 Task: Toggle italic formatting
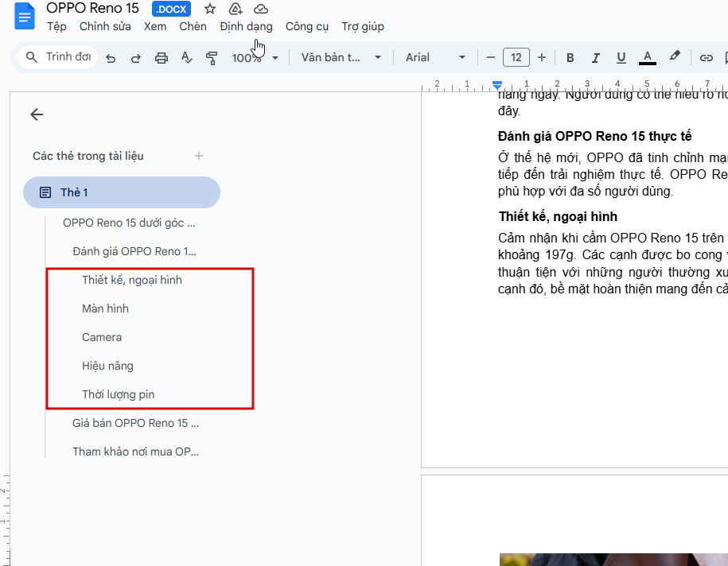pyautogui.click(x=595, y=57)
